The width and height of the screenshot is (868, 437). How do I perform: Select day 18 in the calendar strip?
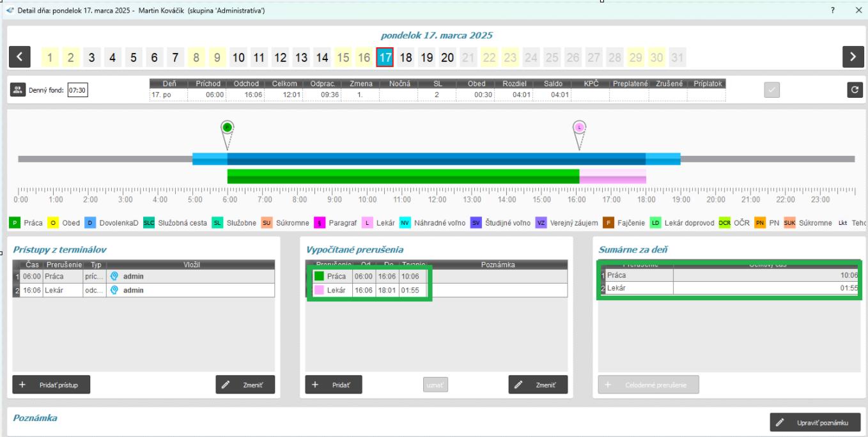pos(405,58)
